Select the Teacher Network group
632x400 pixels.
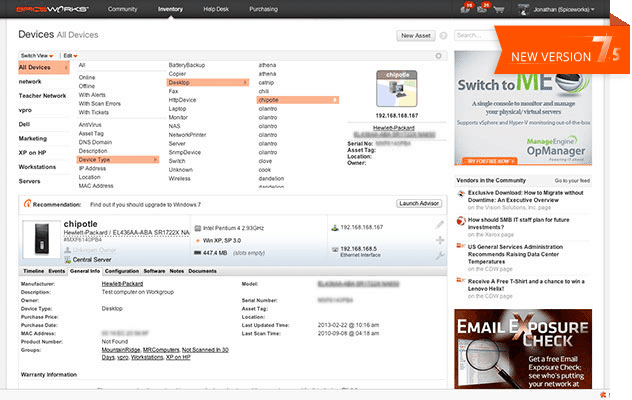point(42,96)
